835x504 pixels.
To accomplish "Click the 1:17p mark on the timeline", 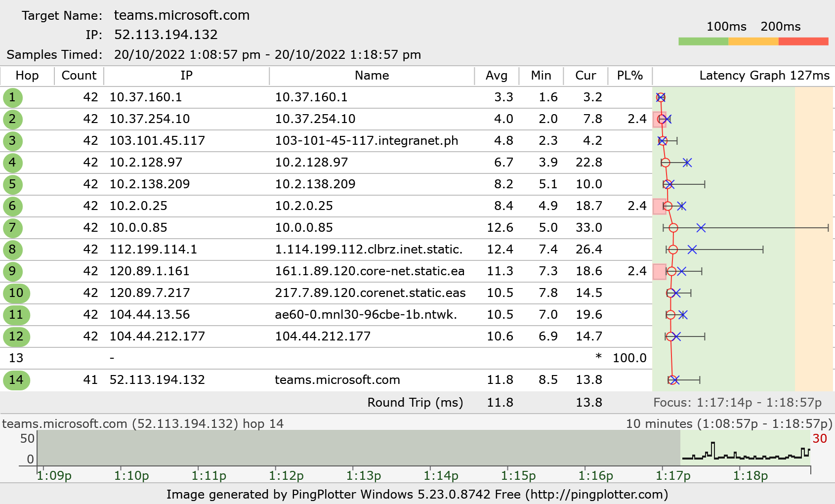I will (x=672, y=475).
